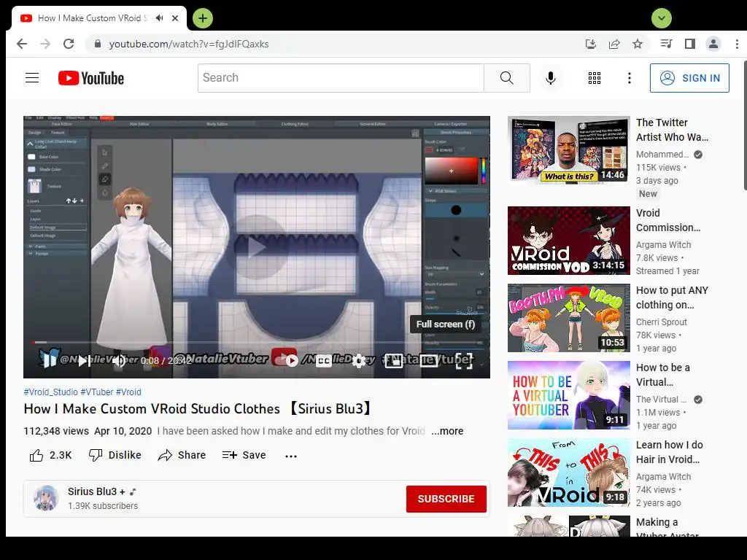The width and height of the screenshot is (747, 560).
Task: Click the video title text
Action: pos(198,409)
